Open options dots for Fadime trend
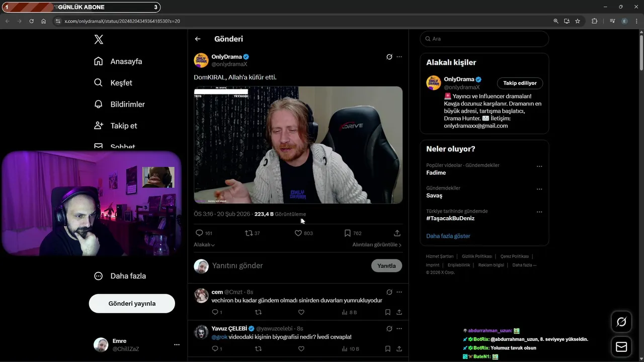644x362 pixels. [539, 166]
